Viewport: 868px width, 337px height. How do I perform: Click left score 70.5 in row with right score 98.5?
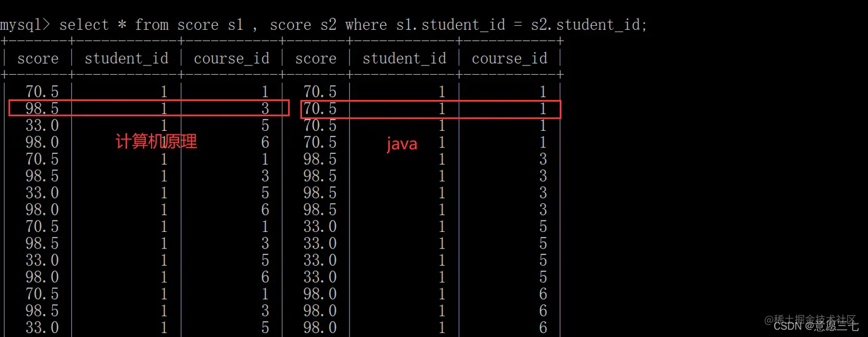click(x=42, y=159)
